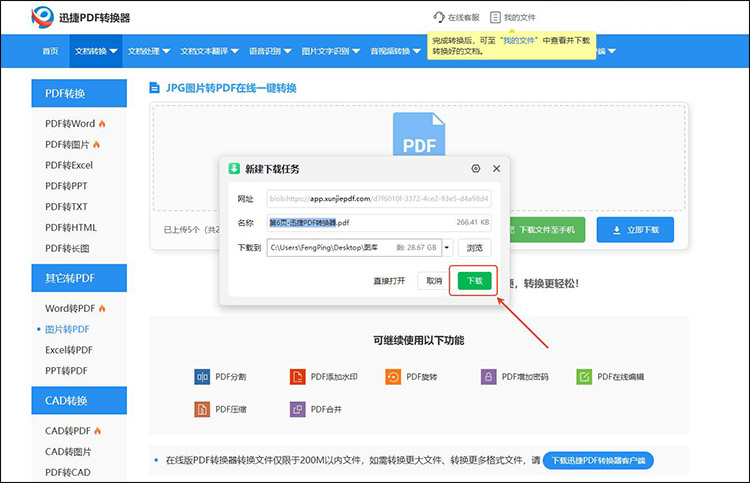Click 直接打开 in the download dialog
The height and width of the screenshot is (483, 750).
(389, 281)
